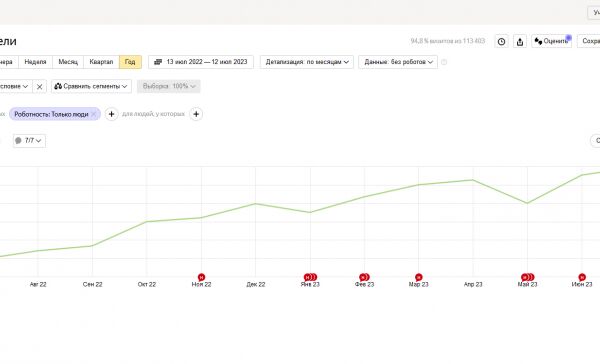Select the Вчера period tab
This screenshot has height=364, width=600.
coord(8,62)
